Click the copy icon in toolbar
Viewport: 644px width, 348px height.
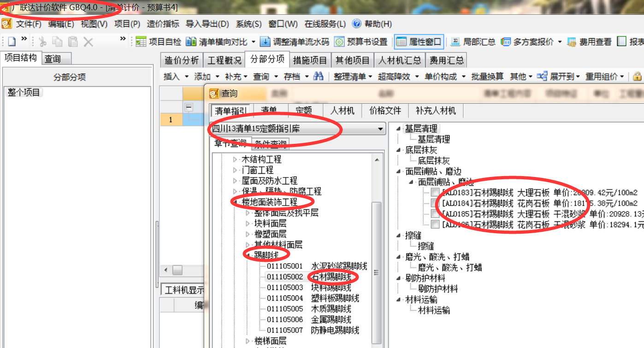click(58, 42)
